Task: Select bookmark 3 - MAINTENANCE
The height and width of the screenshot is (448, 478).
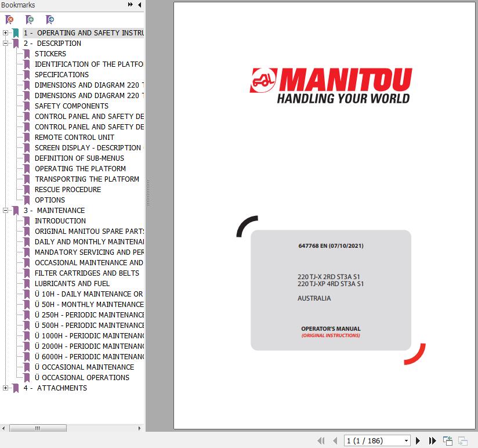Action: point(55,211)
